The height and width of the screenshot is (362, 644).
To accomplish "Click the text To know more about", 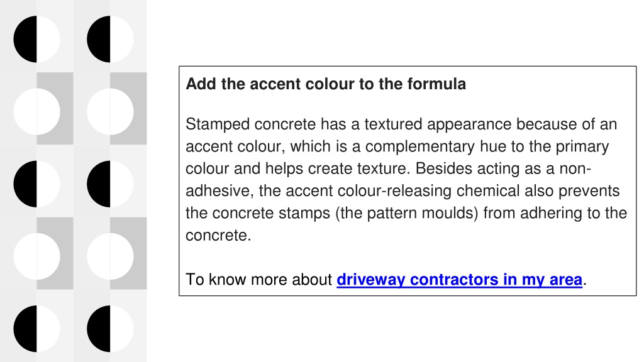I will click(x=258, y=280).
